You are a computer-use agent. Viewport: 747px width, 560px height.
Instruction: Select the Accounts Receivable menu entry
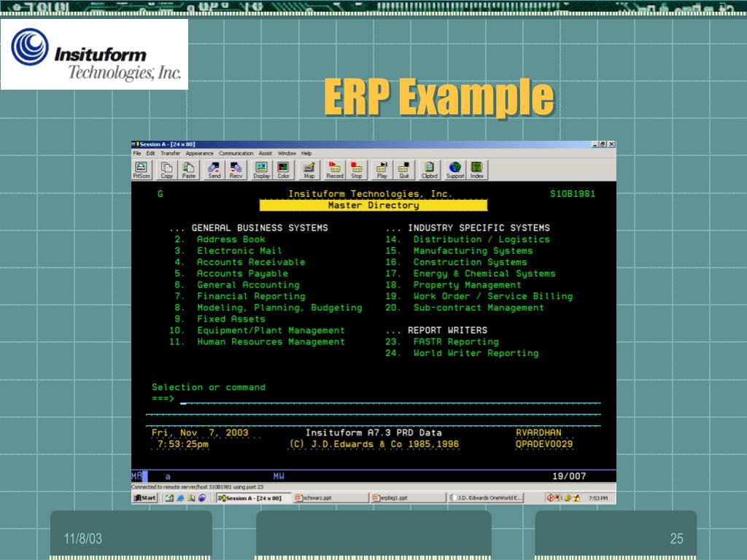pos(251,262)
